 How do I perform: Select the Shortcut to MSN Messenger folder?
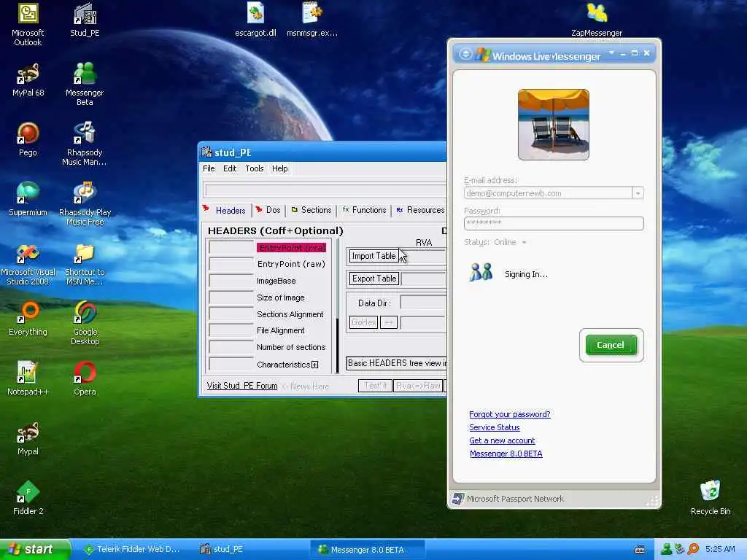85,264
